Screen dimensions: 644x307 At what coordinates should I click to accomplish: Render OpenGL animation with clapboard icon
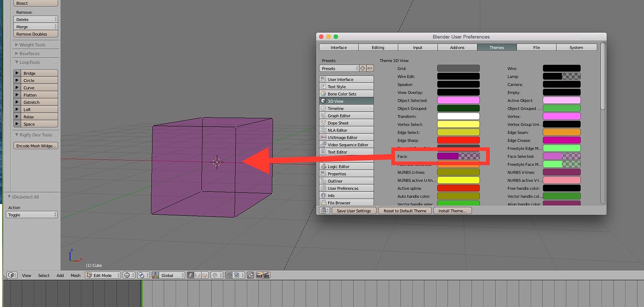[266, 275]
